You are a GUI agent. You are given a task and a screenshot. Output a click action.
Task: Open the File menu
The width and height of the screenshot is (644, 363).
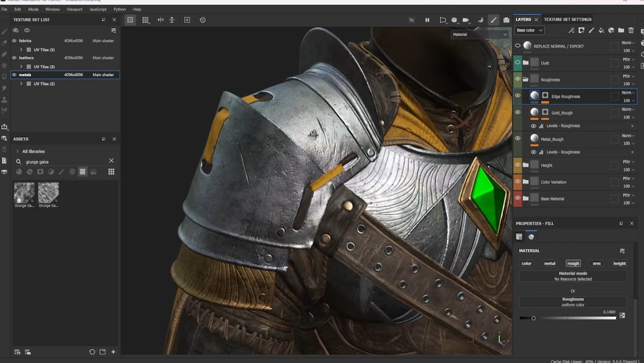pyautogui.click(x=4, y=9)
